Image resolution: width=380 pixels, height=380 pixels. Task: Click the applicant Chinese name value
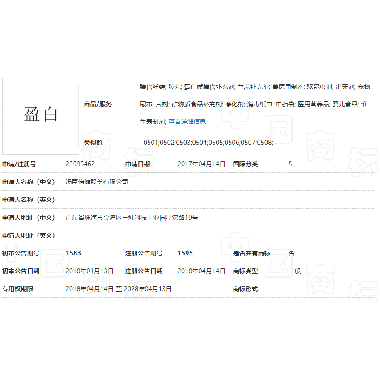click(97, 182)
